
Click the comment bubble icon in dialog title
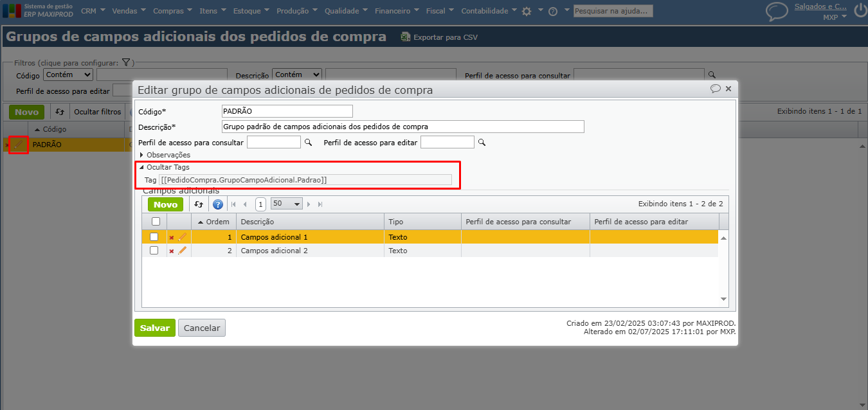(715, 89)
